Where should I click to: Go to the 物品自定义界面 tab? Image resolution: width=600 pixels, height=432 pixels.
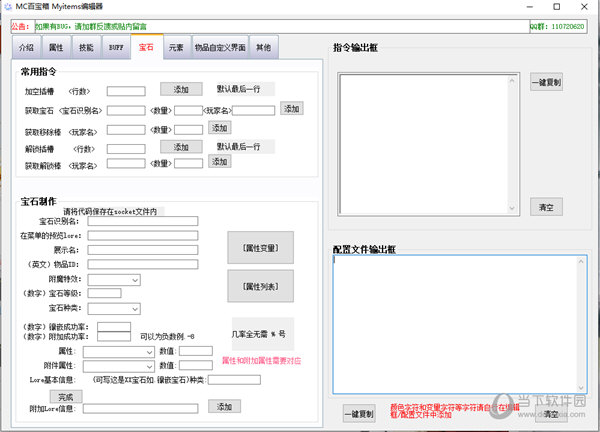tap(220, 46)
